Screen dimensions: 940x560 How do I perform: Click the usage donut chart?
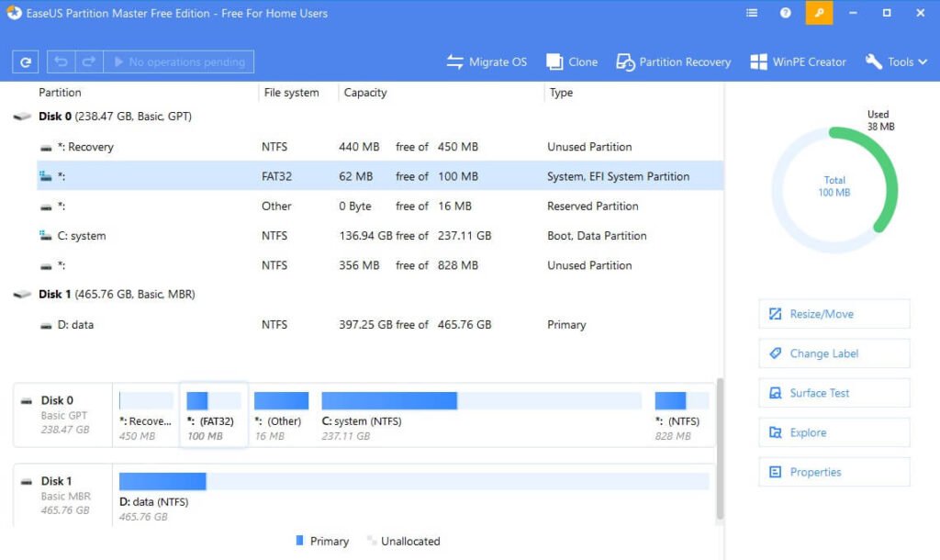click(834, 189)
